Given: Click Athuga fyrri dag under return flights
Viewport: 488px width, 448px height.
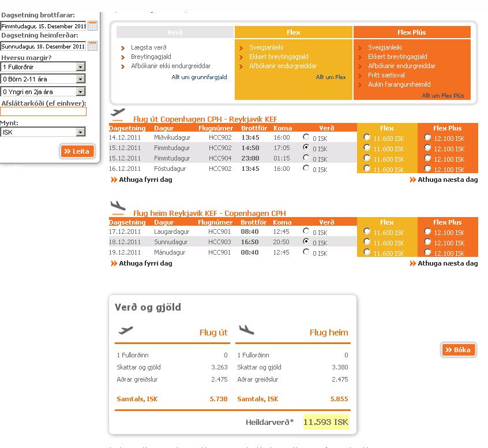Looking at the screenshot, I should pyautogui.click(x=145, y=263).
